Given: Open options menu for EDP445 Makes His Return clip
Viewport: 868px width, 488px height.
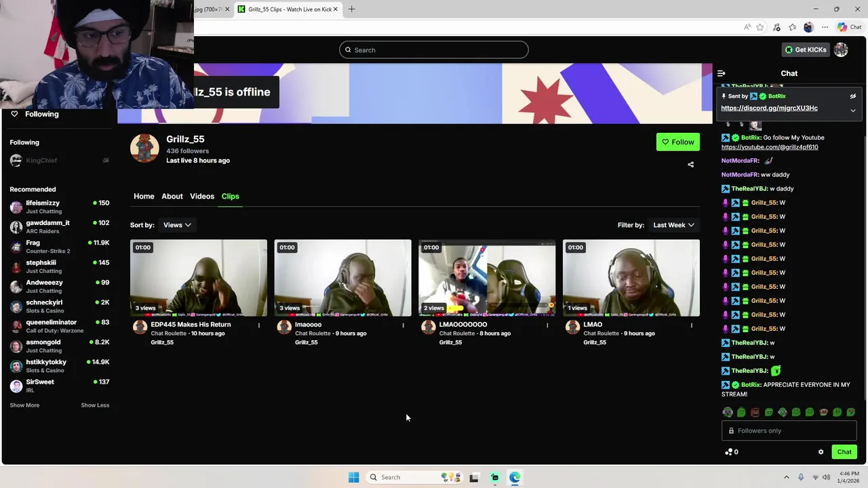Looking at the screenshot, I should [x=259, y=325].
